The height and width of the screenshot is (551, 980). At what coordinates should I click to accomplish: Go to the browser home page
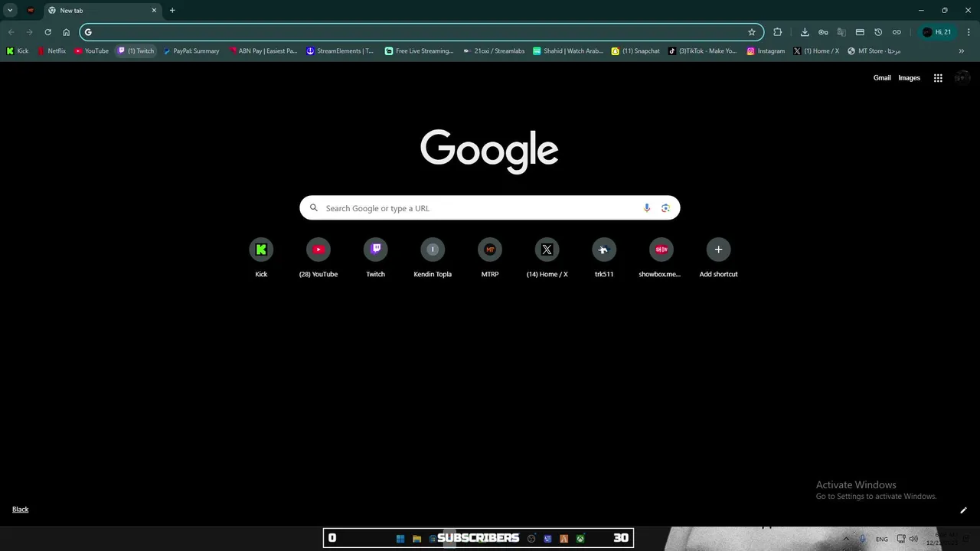pos(66,32)
